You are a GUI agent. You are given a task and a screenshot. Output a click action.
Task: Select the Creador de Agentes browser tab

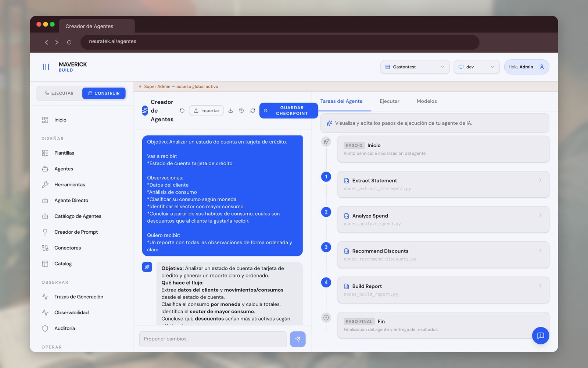coord(97,26)
